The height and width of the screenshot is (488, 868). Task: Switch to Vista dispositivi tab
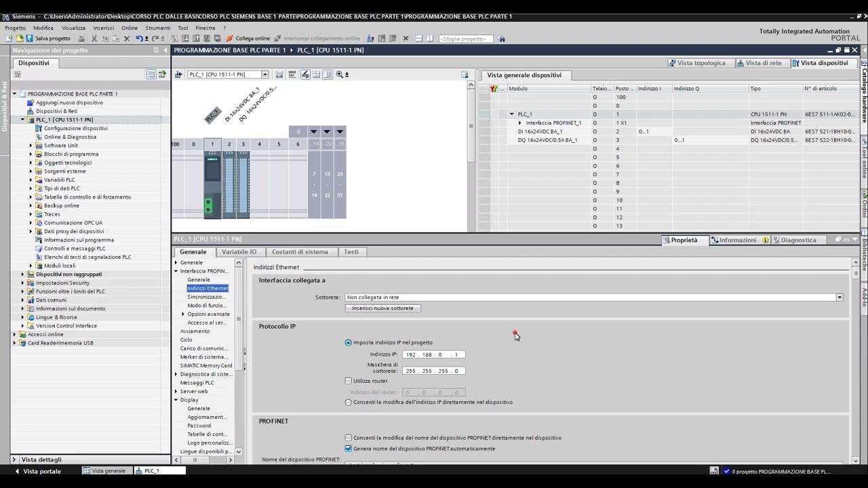[x=820, y=63]
